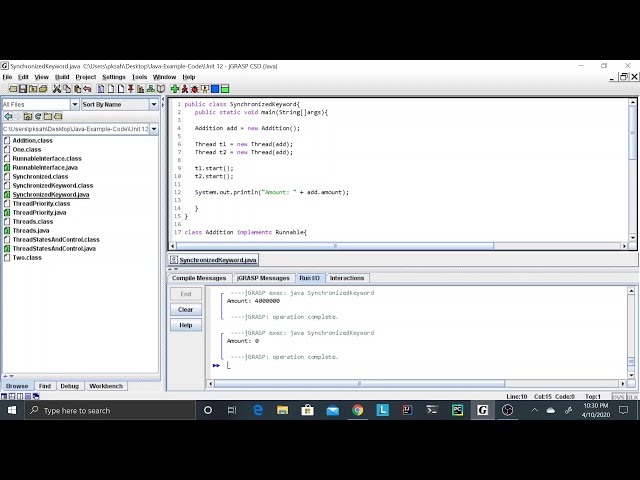Open File Explorer from the taskbar

click(282, 410)
